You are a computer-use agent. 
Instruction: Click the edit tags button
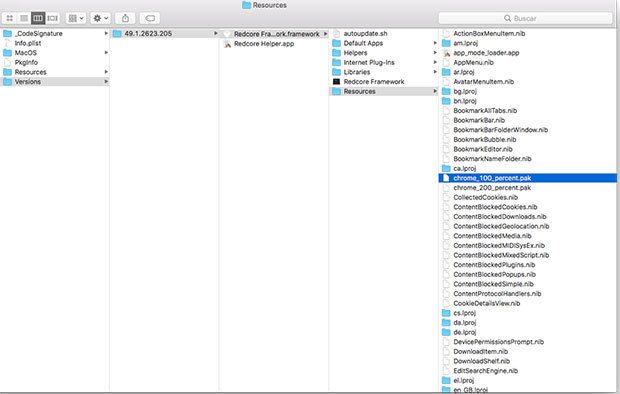coord(150,18)
